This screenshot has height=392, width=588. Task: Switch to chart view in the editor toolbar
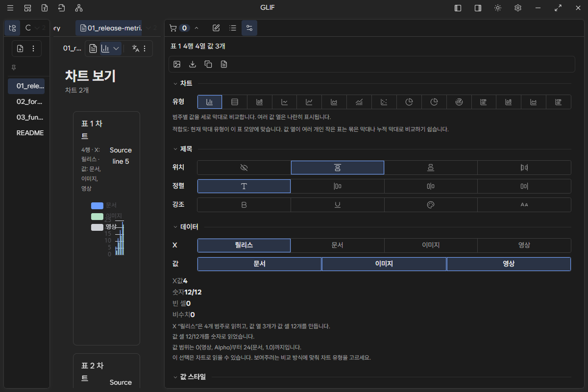[105, 49]
